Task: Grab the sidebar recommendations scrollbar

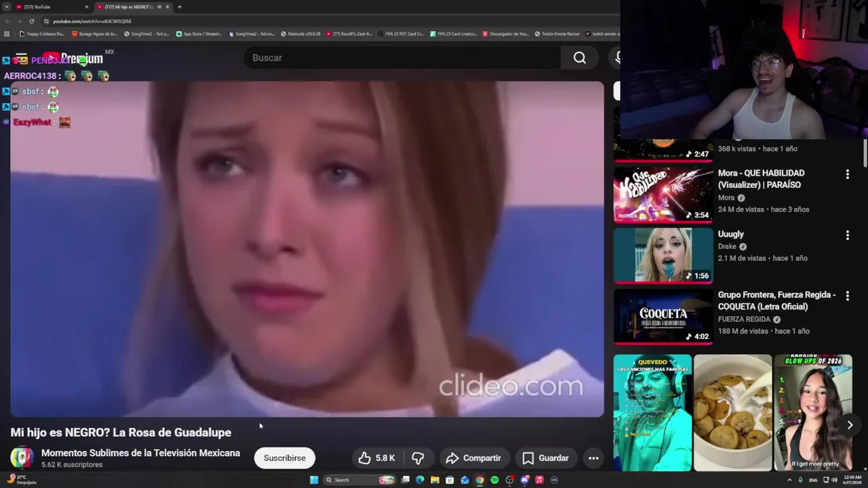Action: tap(865, 152)
